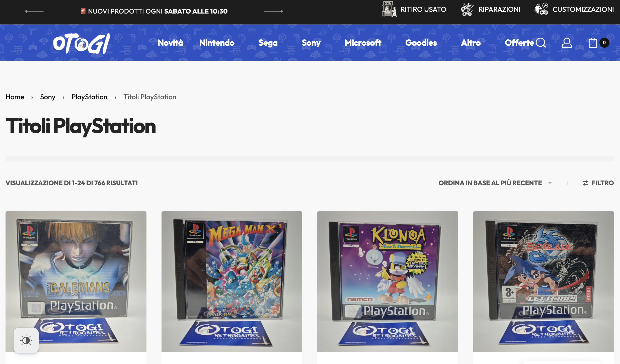Open the shopping bag cart icon
The image size is (620, 364).
point(593,43)
